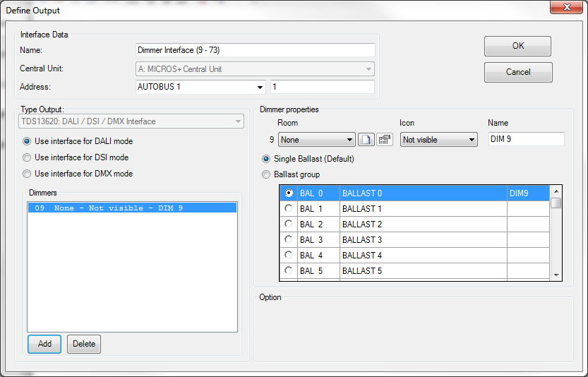
Task: Choose DMX mode radio option
Action: click(x=28, y=174)
